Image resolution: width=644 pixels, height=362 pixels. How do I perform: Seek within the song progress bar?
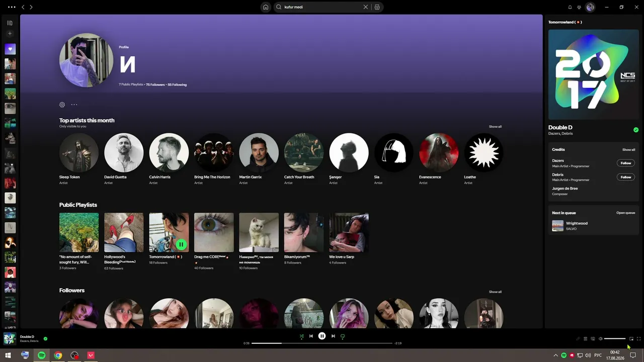tap(322, 343)
